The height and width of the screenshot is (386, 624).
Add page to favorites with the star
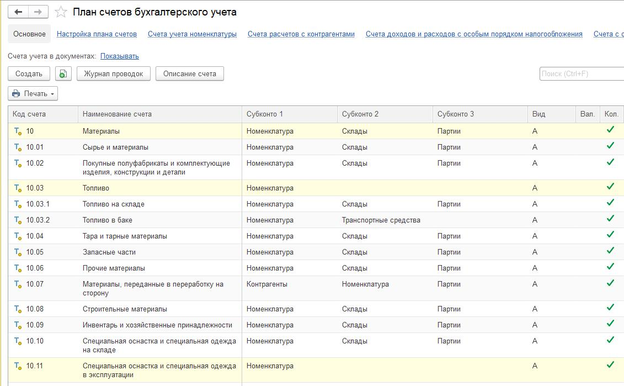(61, 12)
